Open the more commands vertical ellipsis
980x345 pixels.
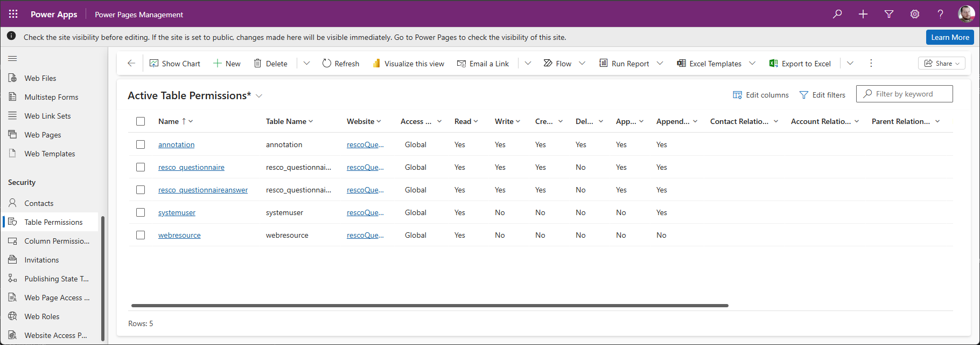871,64
